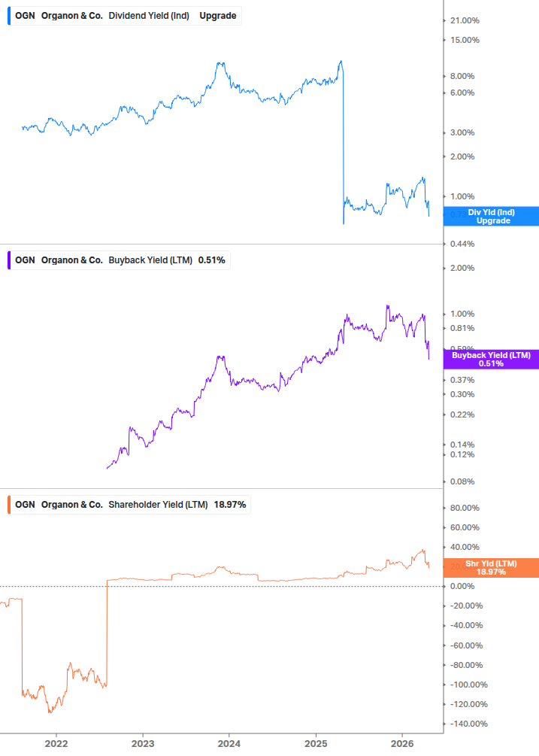This screenshot has width=539, height=756.
Task: Click the blue Dividend Yield series indicator
Action: tap(8, 15)
